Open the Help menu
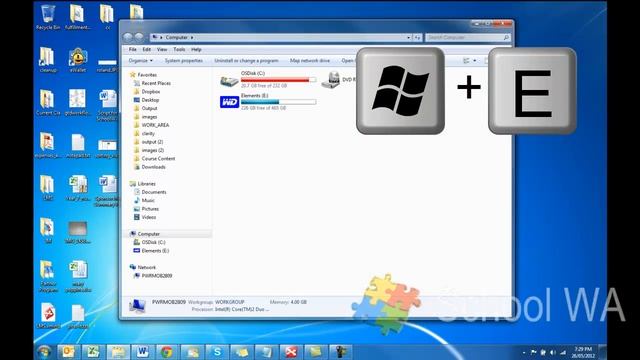The image size is (640, 360). 196,49
